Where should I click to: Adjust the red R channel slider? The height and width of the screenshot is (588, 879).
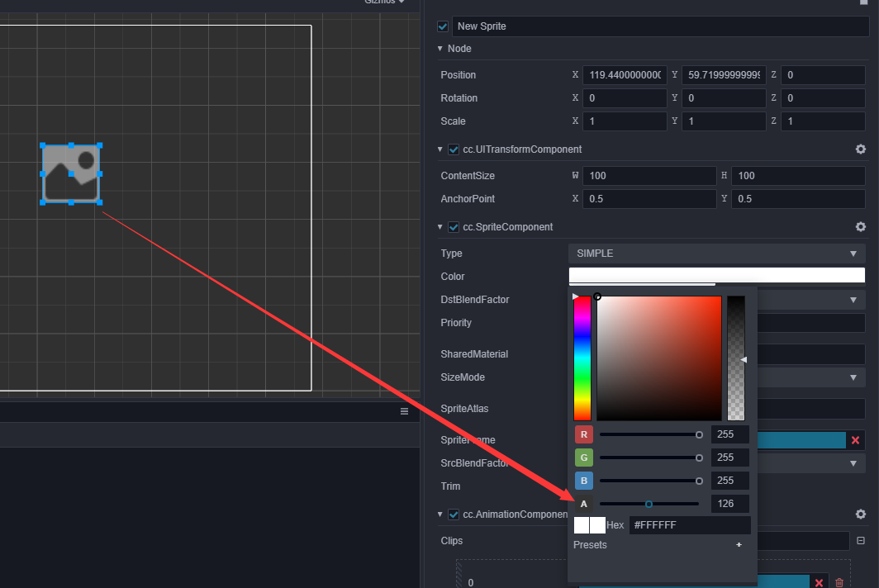point(649,434)
